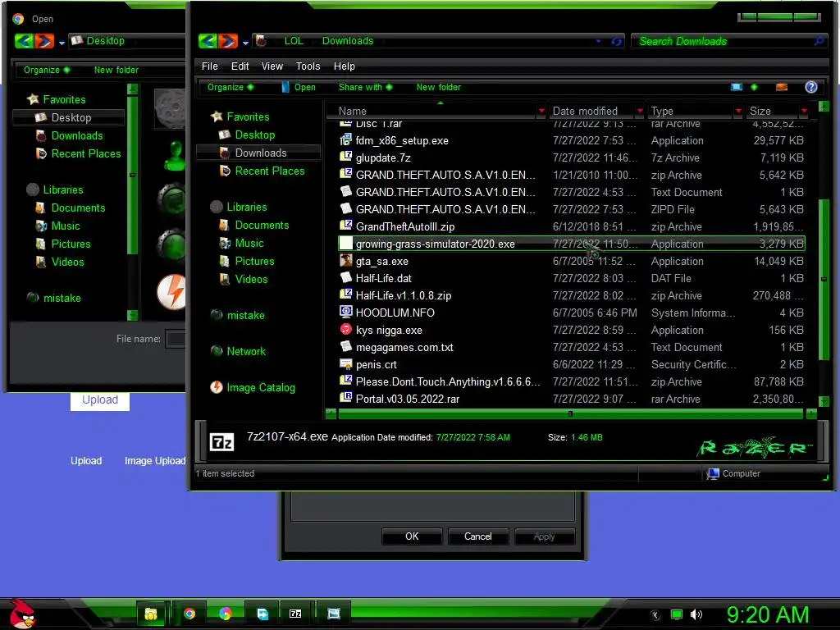Click the horizontal scrollbar in file list
The image size is (840, 630).
point(571,413)
